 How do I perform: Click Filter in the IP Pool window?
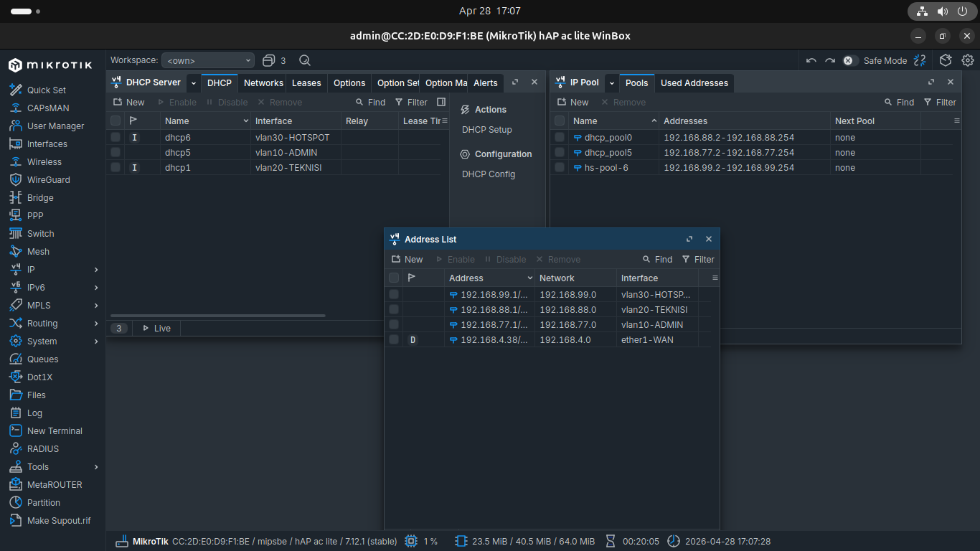940,102
